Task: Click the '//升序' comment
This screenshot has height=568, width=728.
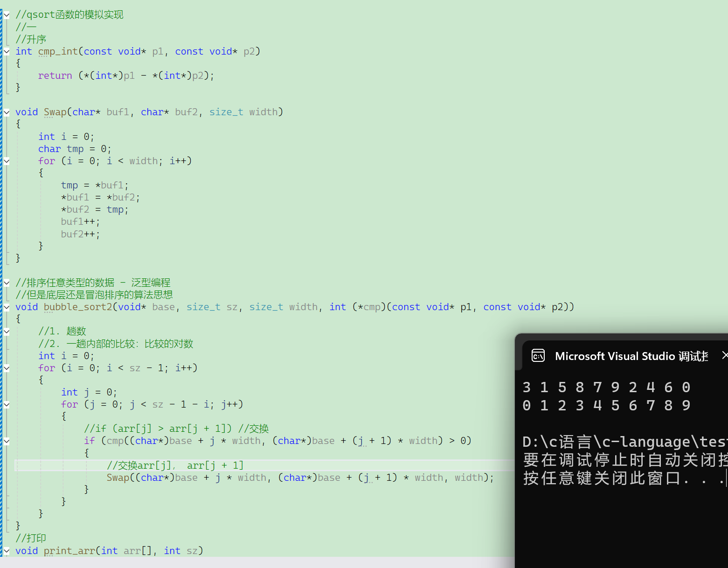Action: pos(31,39)
